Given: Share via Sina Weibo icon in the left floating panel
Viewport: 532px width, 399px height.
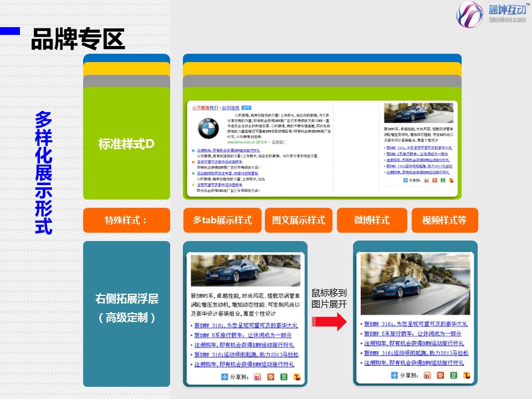Looking at the screenshot, I should (257, 377).
